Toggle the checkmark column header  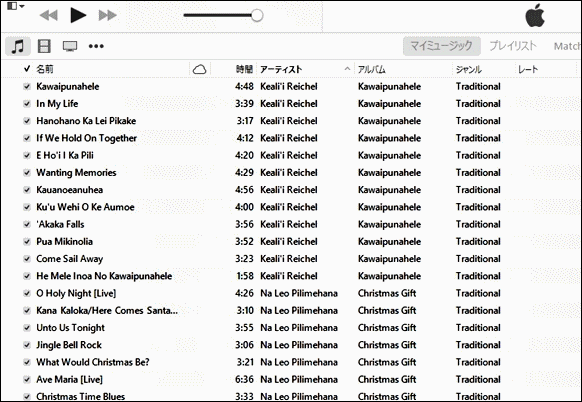point(27,69)
